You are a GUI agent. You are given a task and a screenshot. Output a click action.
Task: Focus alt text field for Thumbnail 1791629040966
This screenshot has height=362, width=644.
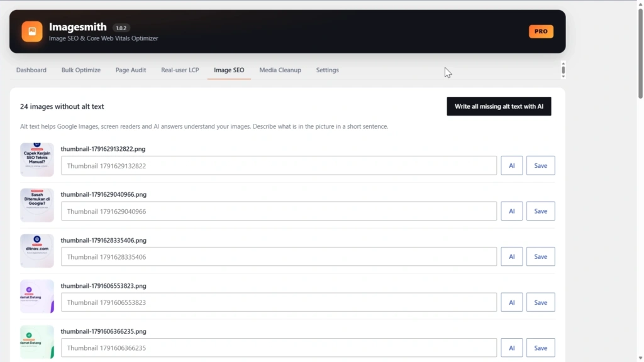pyautogui.click(x=279, y=211)
